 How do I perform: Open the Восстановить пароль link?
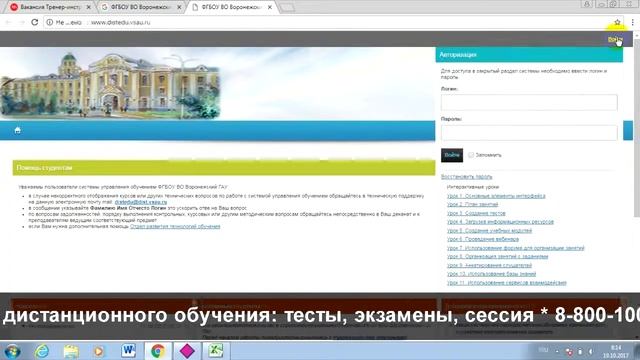point(467,177)
